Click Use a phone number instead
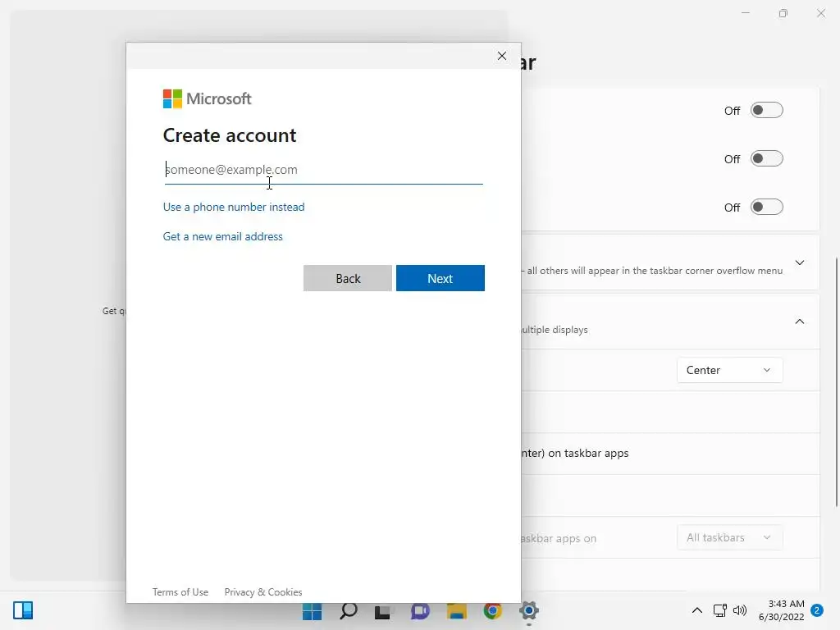Screen dimensions: 840x630 [x=234, y=207]
